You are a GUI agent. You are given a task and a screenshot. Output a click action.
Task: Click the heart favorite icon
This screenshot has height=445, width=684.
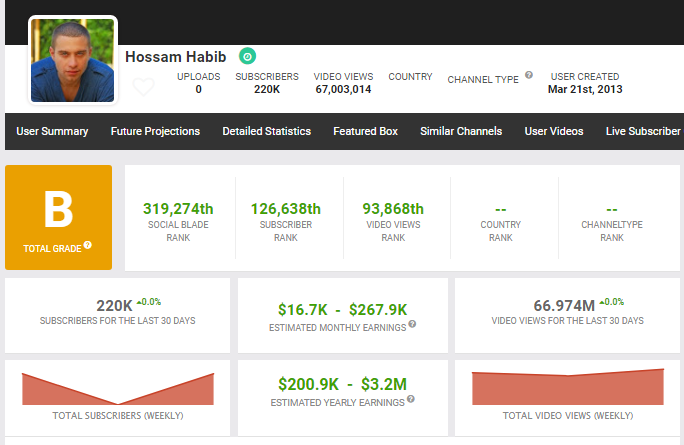pos(144,87)
